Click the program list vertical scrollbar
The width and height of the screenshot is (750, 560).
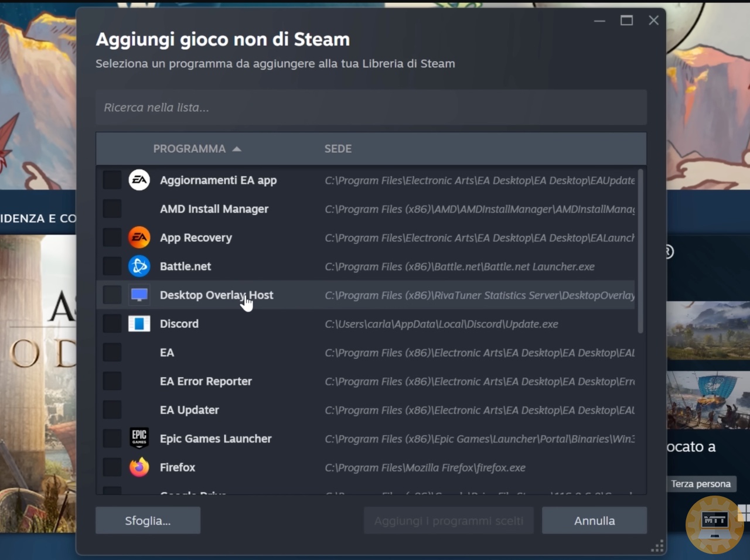[640, 252]
